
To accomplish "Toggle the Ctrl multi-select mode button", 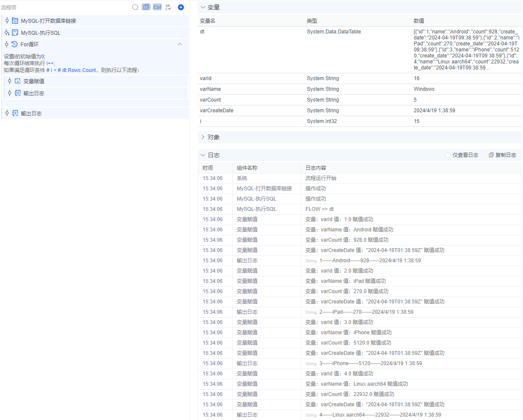I will click(x=157, y=7).
